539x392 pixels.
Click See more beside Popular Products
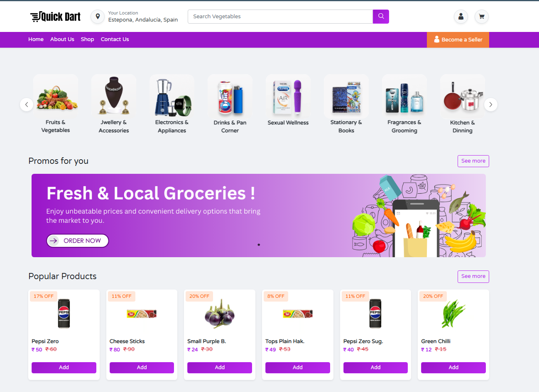(x=473, y=276)
